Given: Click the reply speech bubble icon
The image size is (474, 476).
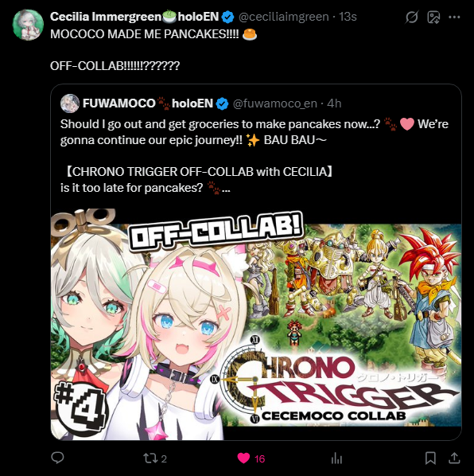Looking at the screenshot, I should click(x=57, y=458).
